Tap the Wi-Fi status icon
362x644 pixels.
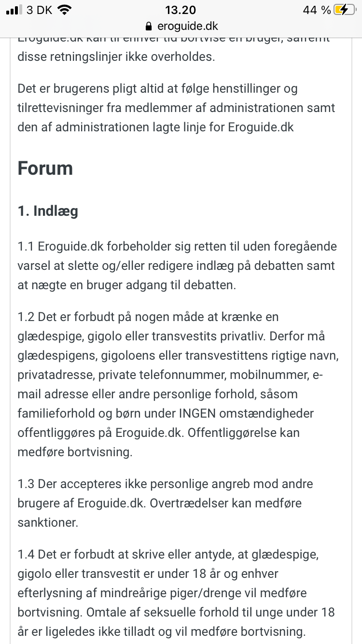tap(63, 10)
